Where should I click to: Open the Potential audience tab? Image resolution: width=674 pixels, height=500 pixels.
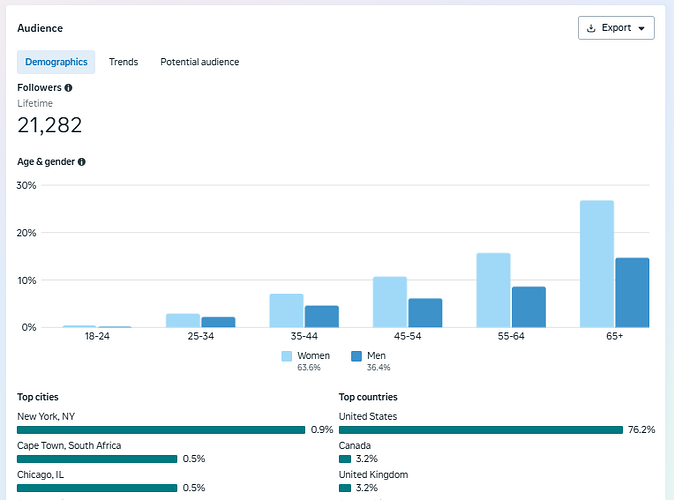click(199, 62)
